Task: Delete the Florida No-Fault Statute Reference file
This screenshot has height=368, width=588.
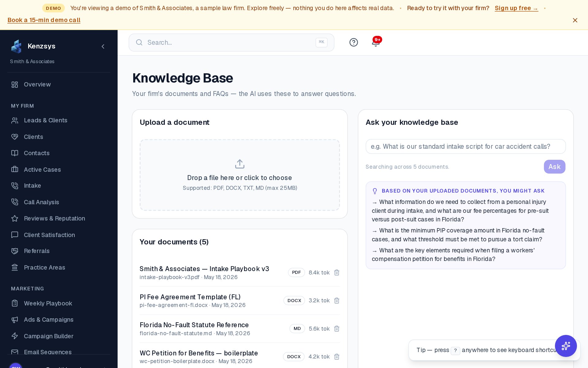Action: [337, 329]
